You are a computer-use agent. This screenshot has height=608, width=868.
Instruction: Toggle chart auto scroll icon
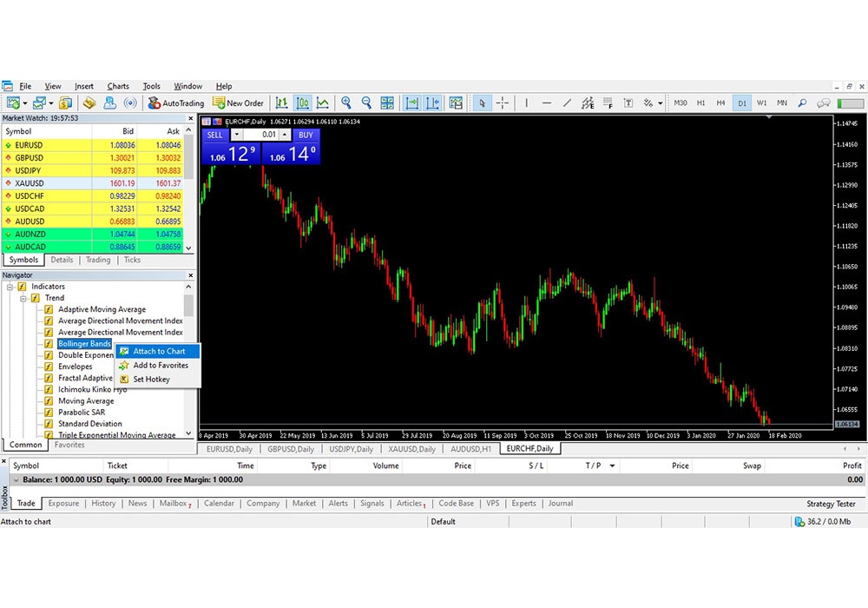[x=411, y=103]
